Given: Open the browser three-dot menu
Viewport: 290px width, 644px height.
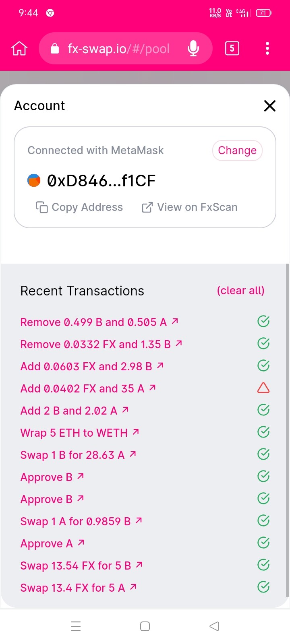Looking at the screenshot, I should [x=267, y=49].
